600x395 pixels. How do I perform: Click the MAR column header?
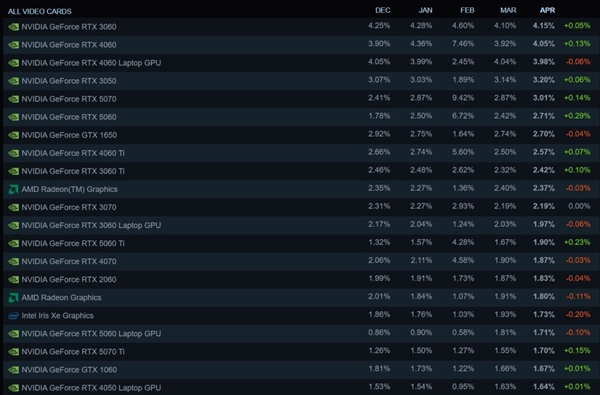point(508,10)
